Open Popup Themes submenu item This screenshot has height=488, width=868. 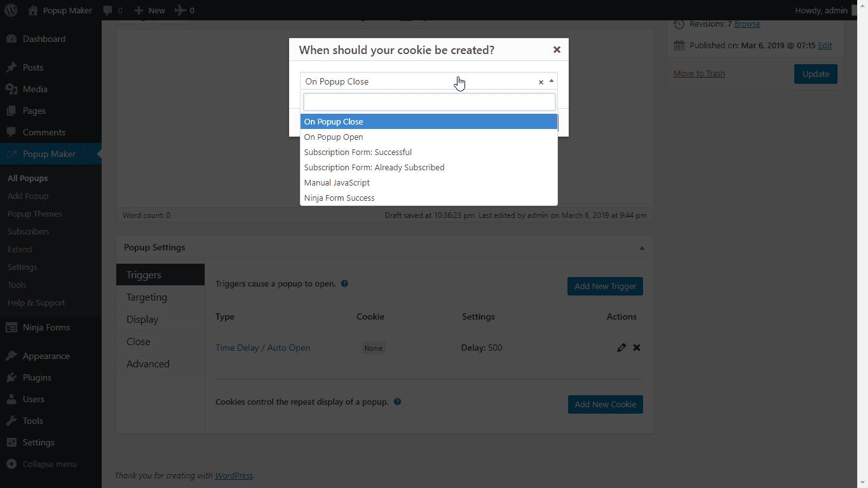click(34, 214)
